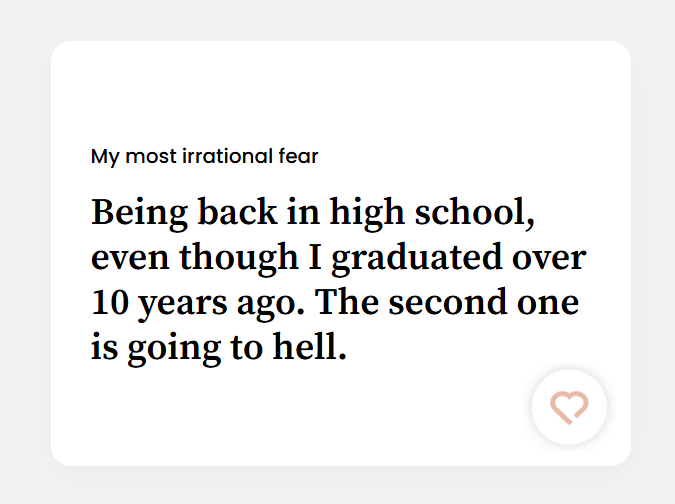Click the line "Being back in high school,"
The height and width of the screenshot is (504, 675).
320,213
